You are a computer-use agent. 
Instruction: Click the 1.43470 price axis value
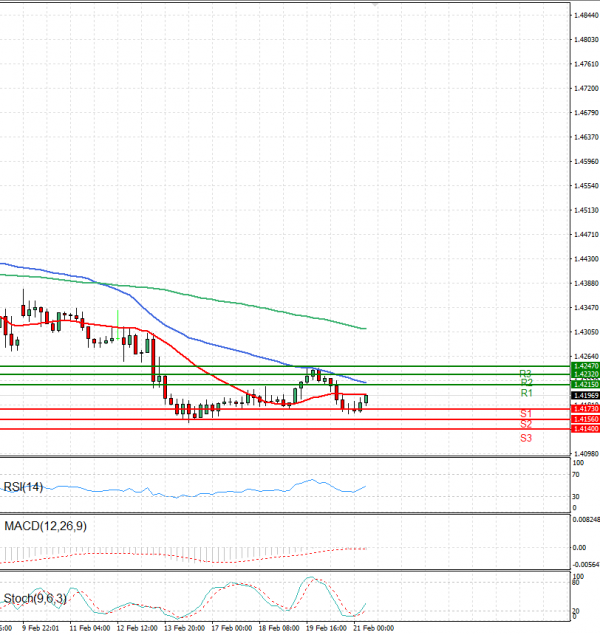tap(586, 308)
